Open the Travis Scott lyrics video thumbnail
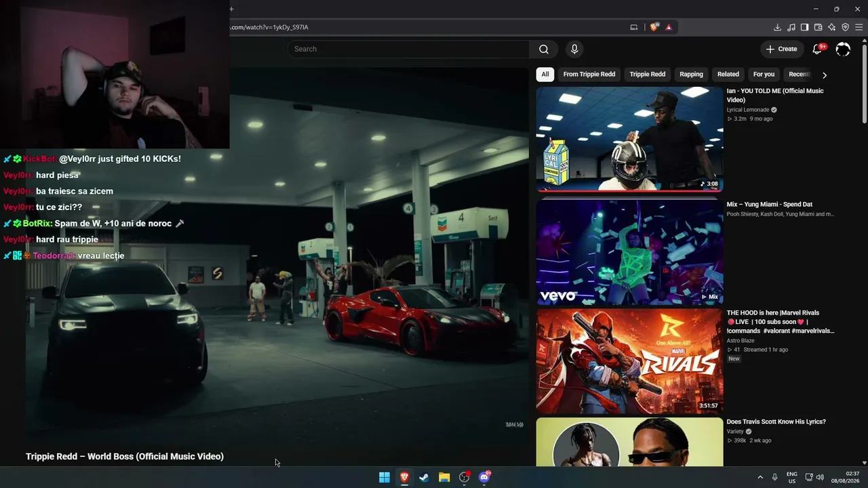Image resolution: width=868 pixels, height=488 pixels. (630, 442)
